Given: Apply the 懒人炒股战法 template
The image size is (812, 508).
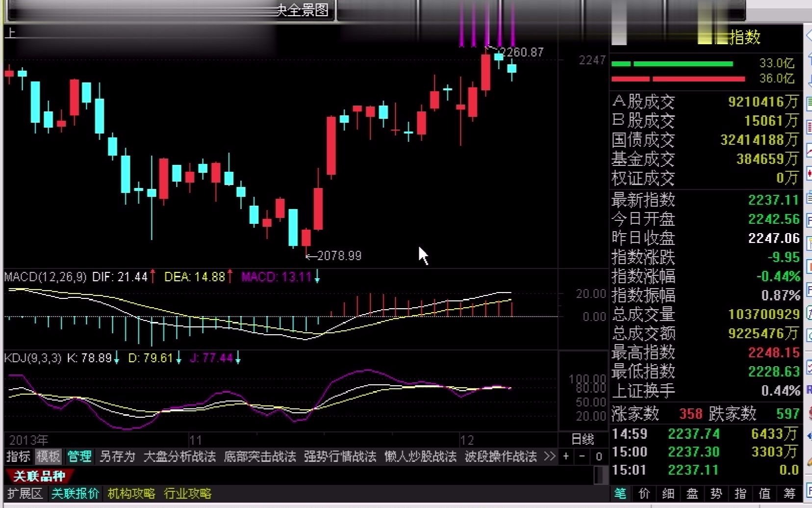Looking at the screenshot, I should point(420,456).
